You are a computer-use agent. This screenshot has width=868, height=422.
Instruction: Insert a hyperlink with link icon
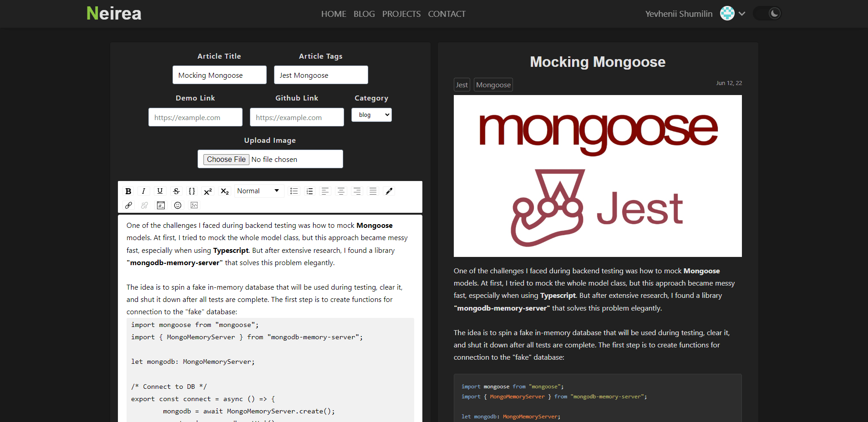tap(128, 205)
